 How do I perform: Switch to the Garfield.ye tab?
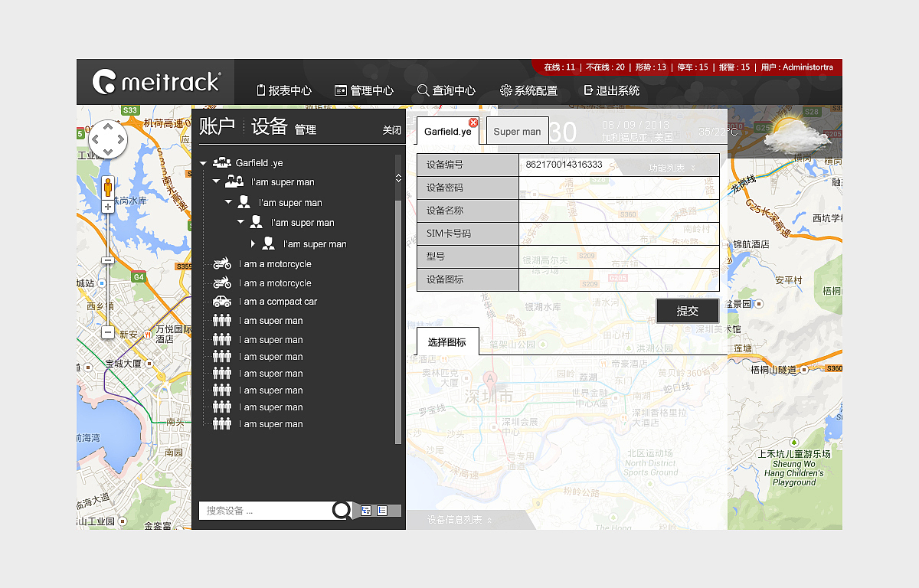coord(447,131)
